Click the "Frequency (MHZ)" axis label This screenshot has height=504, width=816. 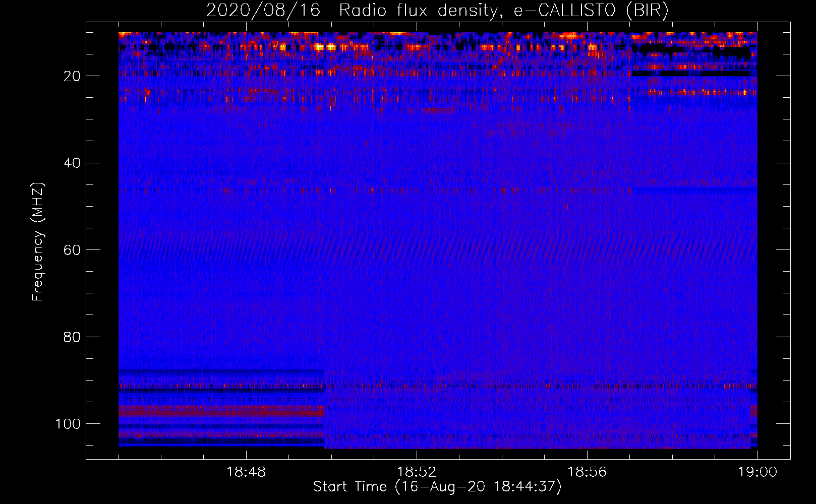[38, 242]
